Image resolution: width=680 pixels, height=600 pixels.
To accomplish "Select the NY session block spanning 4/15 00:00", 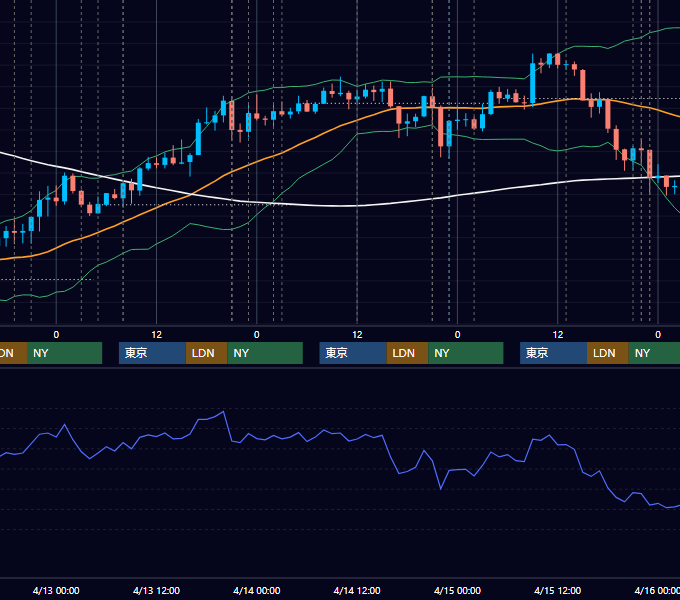I will pyautogui.click(x=466, y=353).
